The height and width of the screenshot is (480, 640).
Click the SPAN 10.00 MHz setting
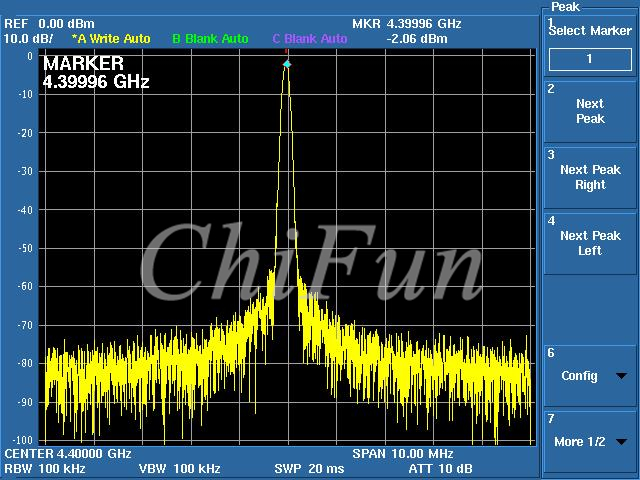(x=397, y=453)
